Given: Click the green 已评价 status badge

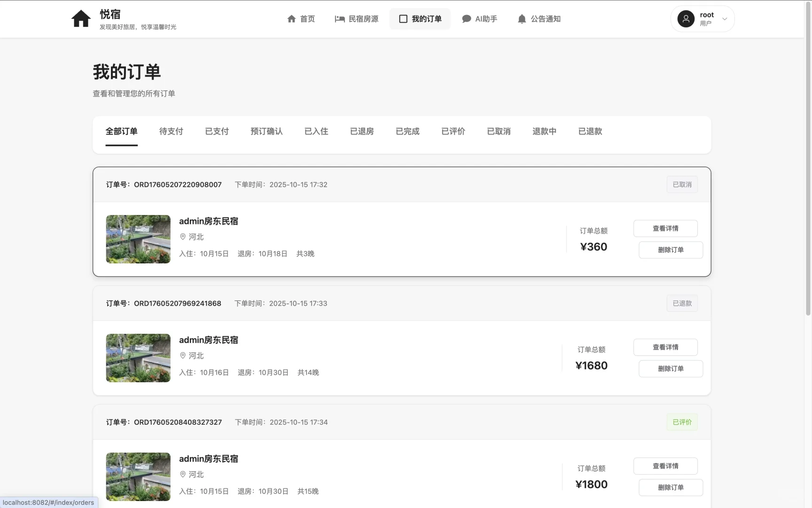Looking at the screenshot, I should (x=682, y=422).
